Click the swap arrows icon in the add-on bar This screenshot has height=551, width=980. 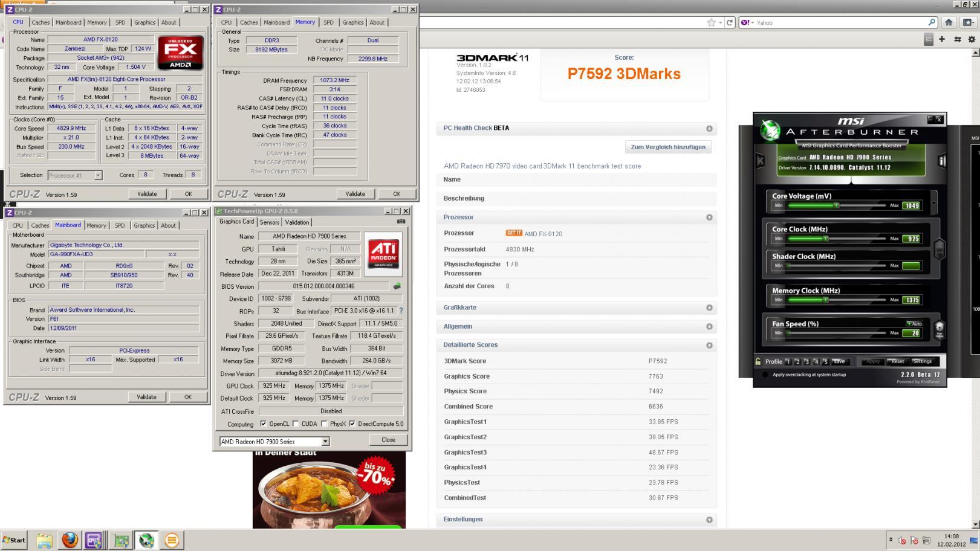click(x=957, y=39)
